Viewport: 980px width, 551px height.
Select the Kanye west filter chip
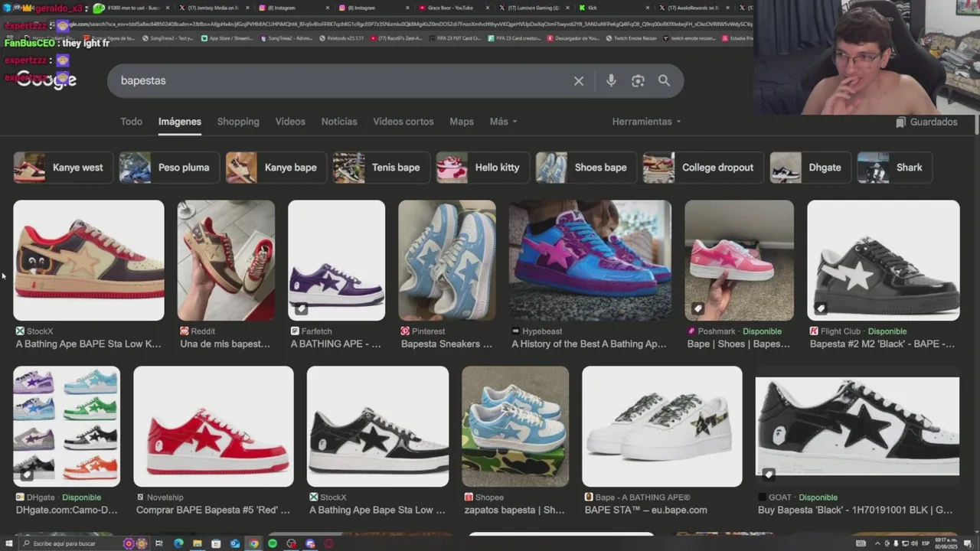[64, 168]
